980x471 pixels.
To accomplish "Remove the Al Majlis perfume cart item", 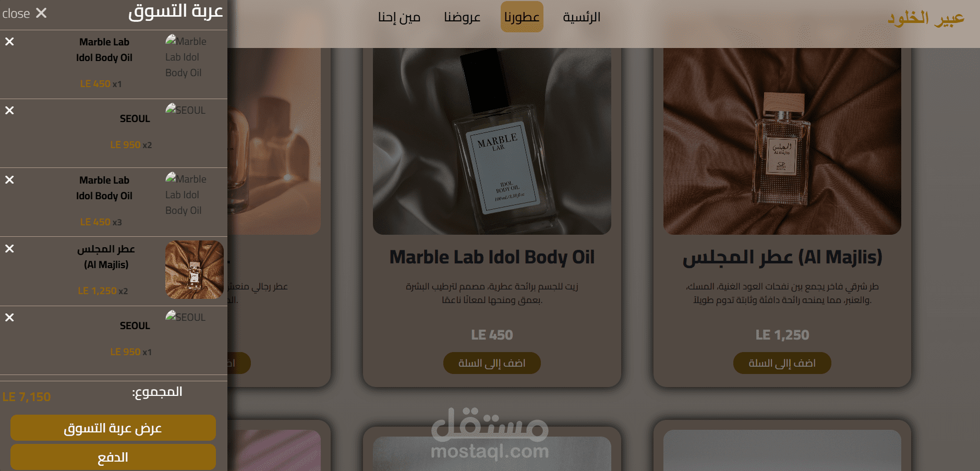I will [x=9, y=249].
